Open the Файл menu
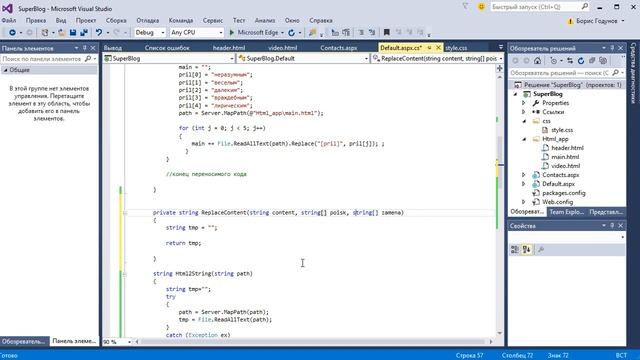640x360 pixels. point(9,20)
